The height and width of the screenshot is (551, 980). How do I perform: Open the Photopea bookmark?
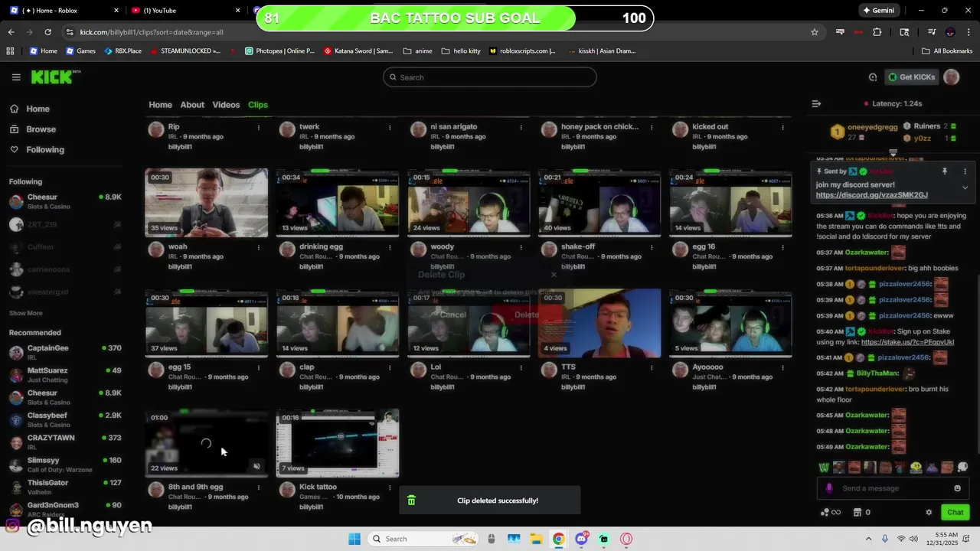[279, 51]
